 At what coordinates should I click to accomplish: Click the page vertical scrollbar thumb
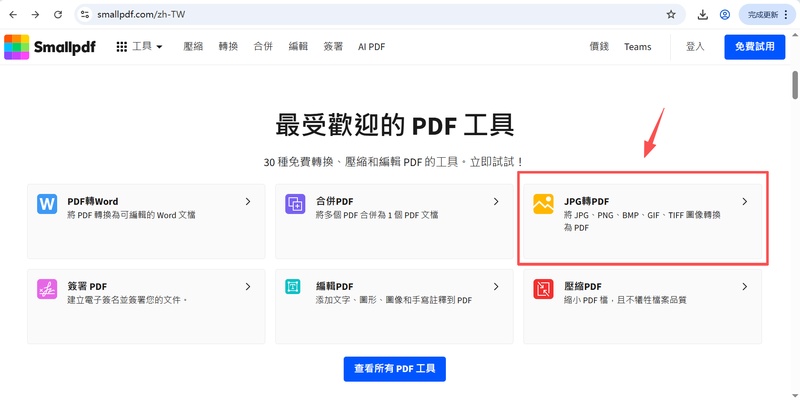795,85
